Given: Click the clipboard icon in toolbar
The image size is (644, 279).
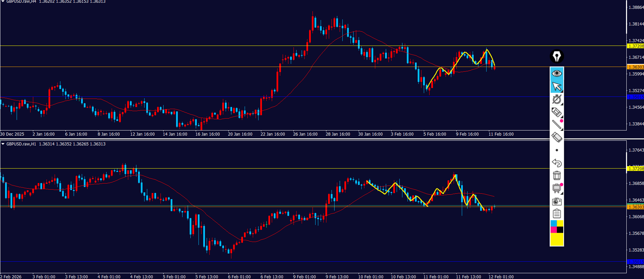Looking at the screenshot, I should 556,214.
